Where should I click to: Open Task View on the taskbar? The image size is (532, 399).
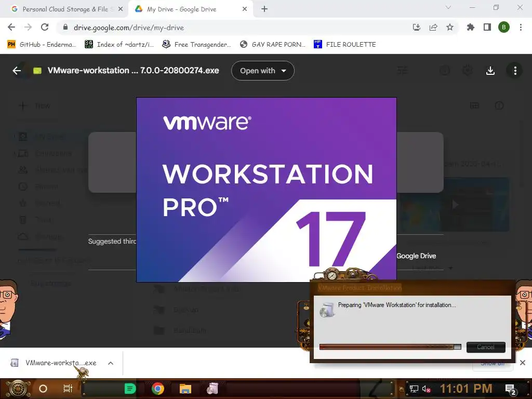tap(68, 389)
